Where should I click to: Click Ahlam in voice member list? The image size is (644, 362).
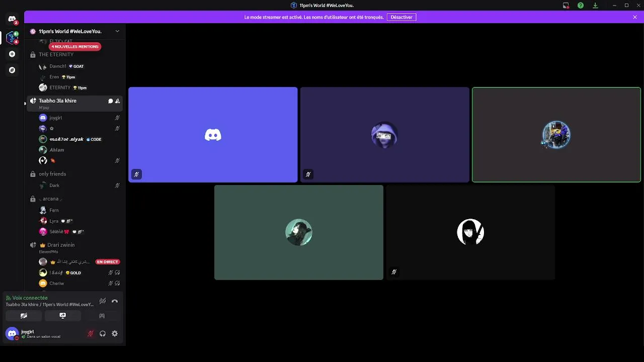click(79, 150)
